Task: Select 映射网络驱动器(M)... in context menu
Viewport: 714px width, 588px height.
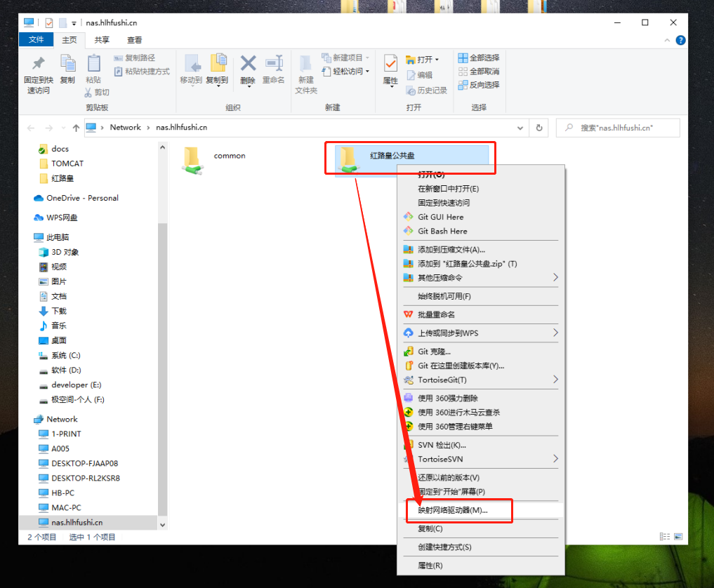Action: click(453, 510)
